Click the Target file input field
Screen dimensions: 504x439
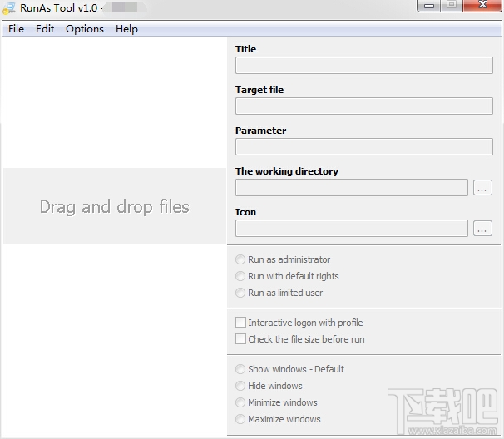click(x=363, y=106)
